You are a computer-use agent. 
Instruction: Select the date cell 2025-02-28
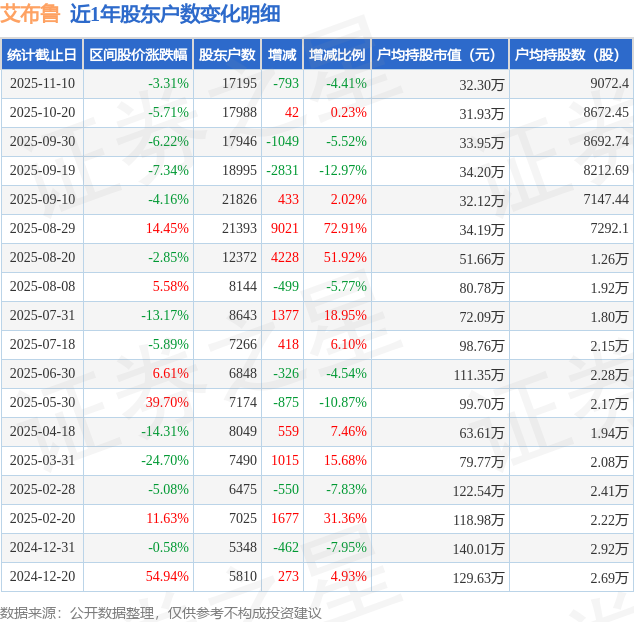pyautogui.click(x=42, y=489)
